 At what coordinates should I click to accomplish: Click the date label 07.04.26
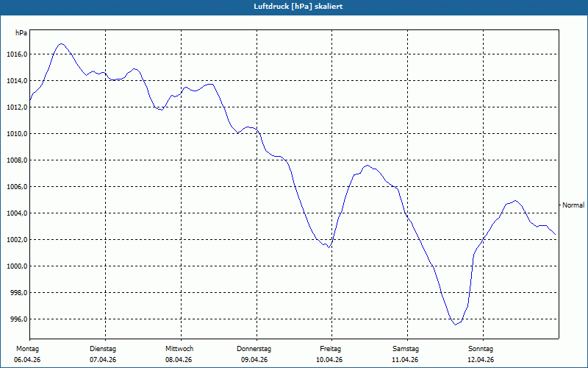[x=103, y=360]
